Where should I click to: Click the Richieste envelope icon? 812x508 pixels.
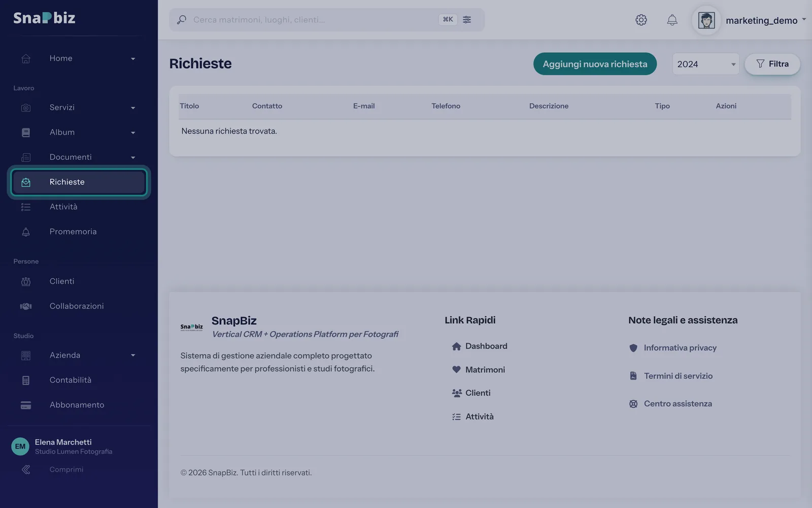(26, 182)
